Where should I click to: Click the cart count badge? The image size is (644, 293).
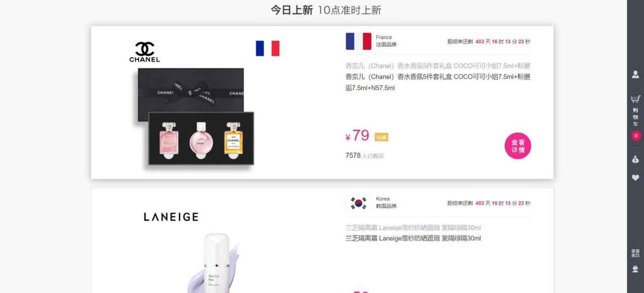coord(636,136)
